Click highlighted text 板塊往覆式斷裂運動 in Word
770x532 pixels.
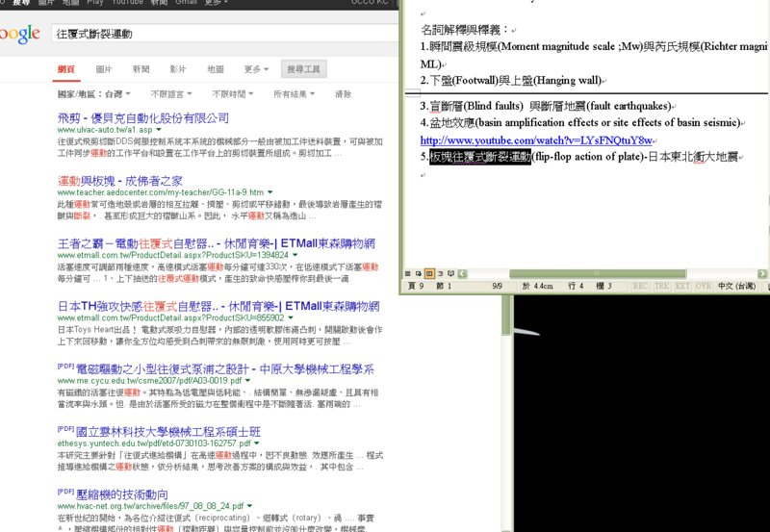[480, 157]
